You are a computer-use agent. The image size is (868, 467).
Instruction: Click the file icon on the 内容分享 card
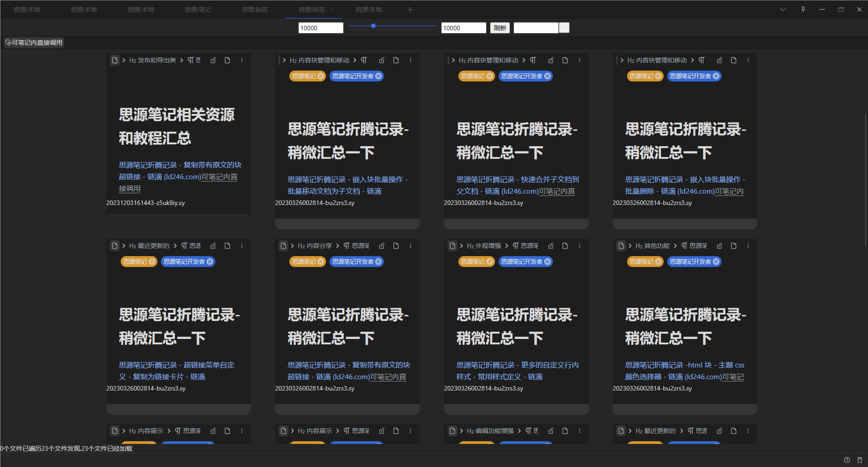coord(283,245)
